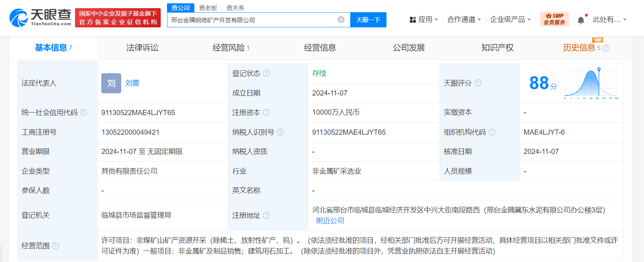Click the 刘 avatar of the legal representative
The width and height of the screenshot is (644, 262).
(111, 83)
